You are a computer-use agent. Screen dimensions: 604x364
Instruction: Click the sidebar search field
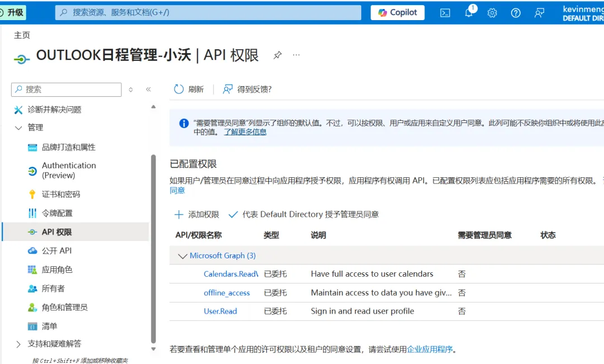[66, 89]
